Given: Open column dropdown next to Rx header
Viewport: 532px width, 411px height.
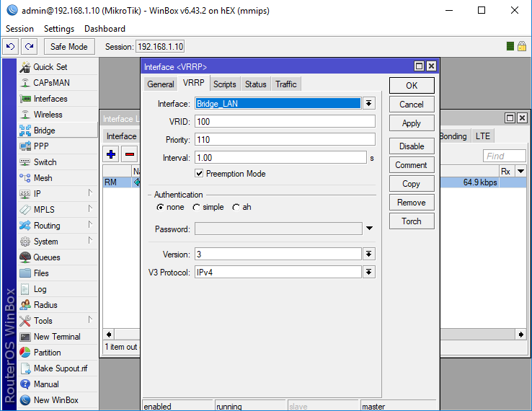Looking at the screenshot, I should pyautogui.click(x=520, y=171).
